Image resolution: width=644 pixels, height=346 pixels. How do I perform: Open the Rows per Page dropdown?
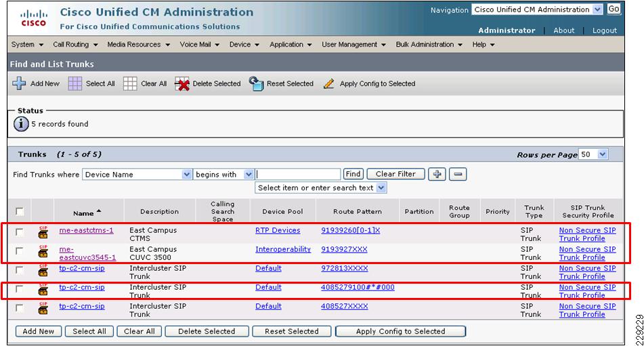[x=593, y=154]
